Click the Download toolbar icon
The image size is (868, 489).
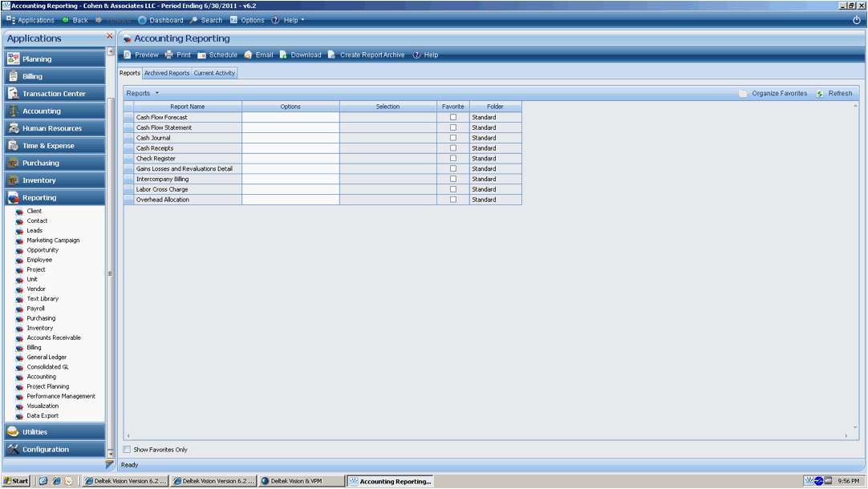(x=284, y=55)
